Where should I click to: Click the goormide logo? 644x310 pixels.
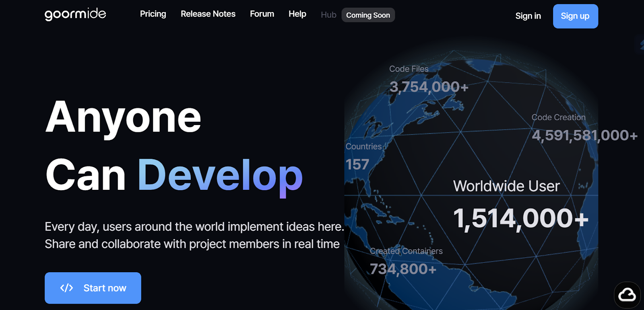75,14
